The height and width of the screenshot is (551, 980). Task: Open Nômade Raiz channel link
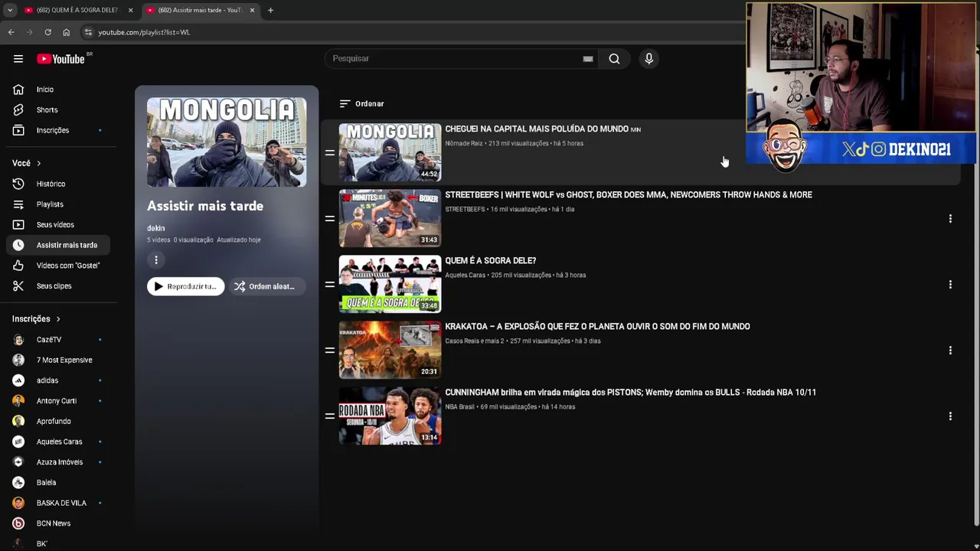click(464, 144)
